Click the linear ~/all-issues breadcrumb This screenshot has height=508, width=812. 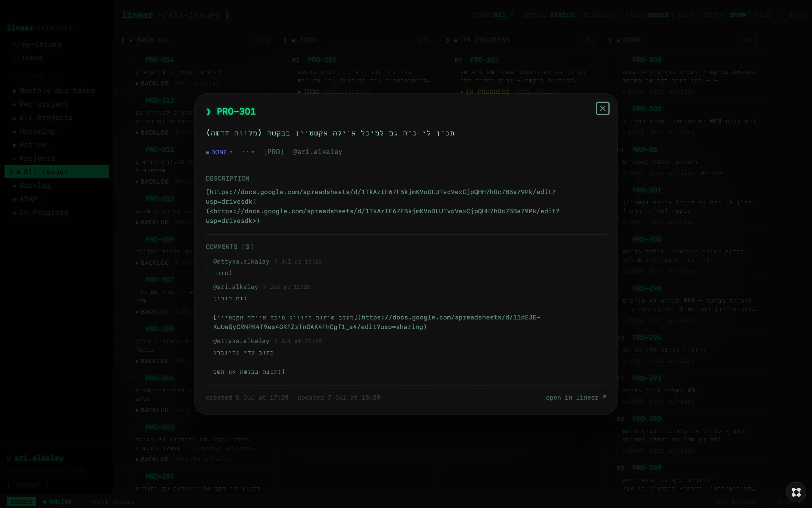pyautogui.click(x=175, y=15)
